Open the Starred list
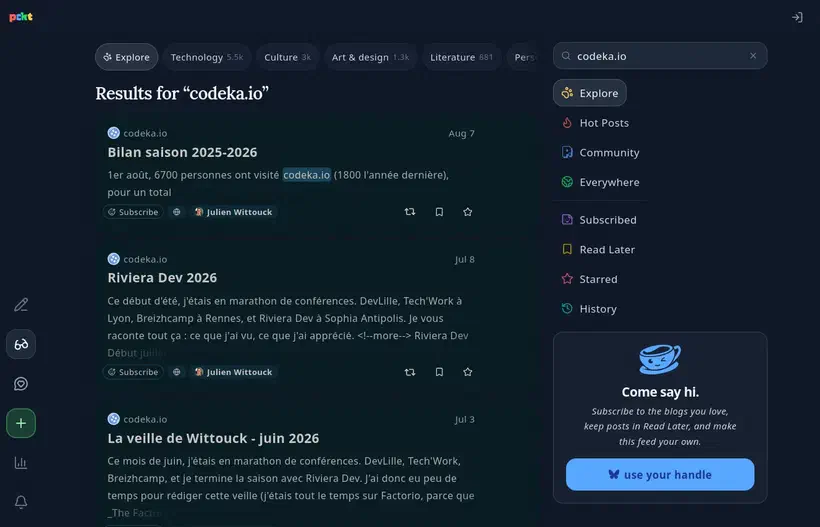 589,279
